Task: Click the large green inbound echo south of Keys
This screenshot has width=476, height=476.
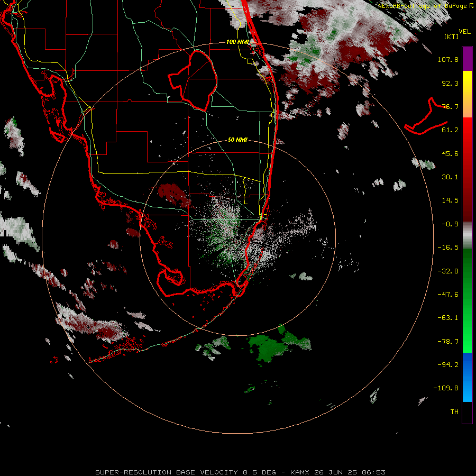Action: (x=269, y=347)
